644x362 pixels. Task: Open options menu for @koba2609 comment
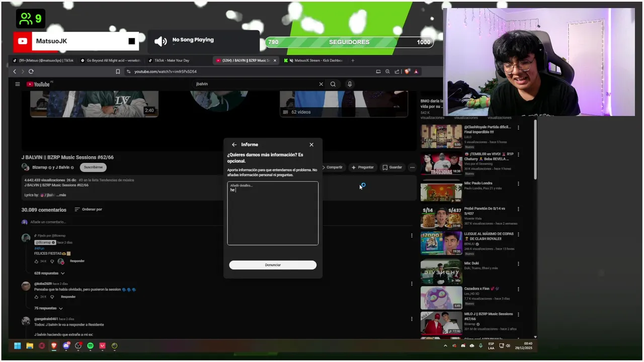tap(412, 284)
